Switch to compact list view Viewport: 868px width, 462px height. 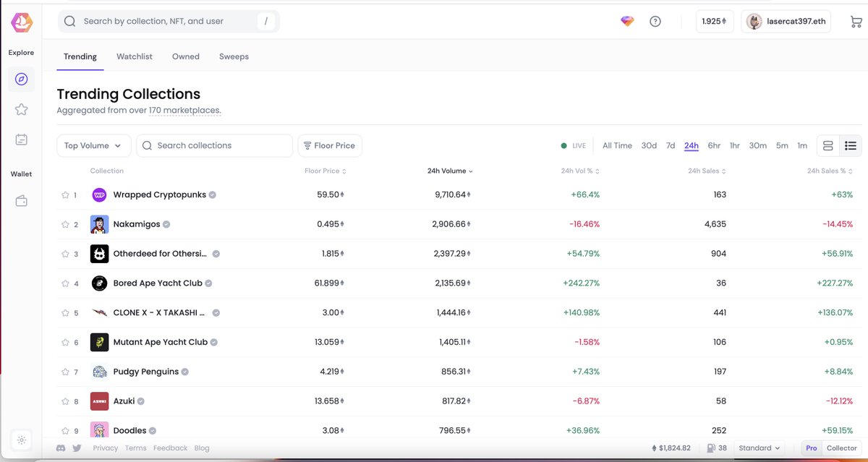pyautogui.click(x=851, y=145)
